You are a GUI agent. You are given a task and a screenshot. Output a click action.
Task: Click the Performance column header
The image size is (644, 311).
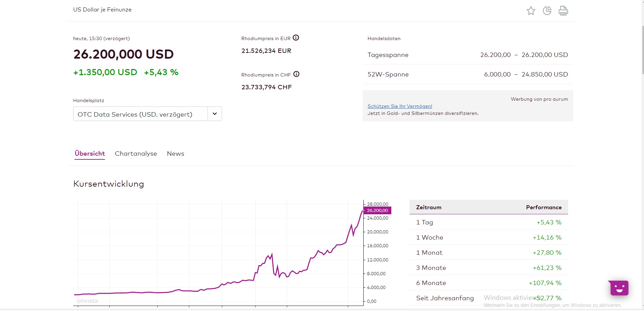[x=543, y=207]
